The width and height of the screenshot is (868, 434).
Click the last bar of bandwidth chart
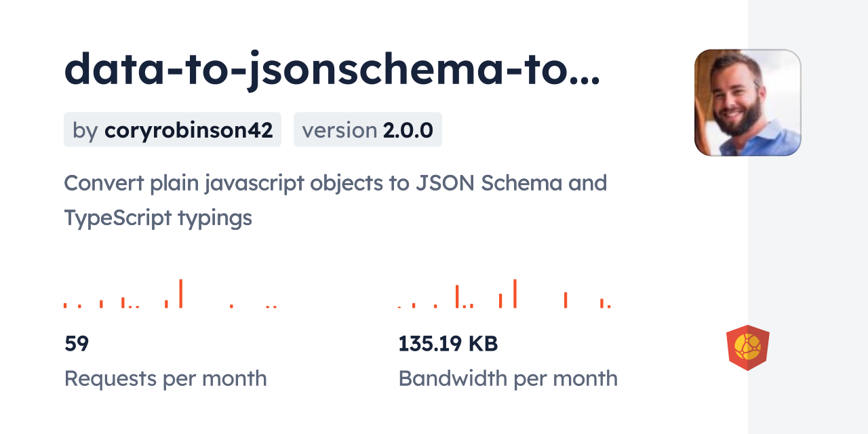[609, 307]
